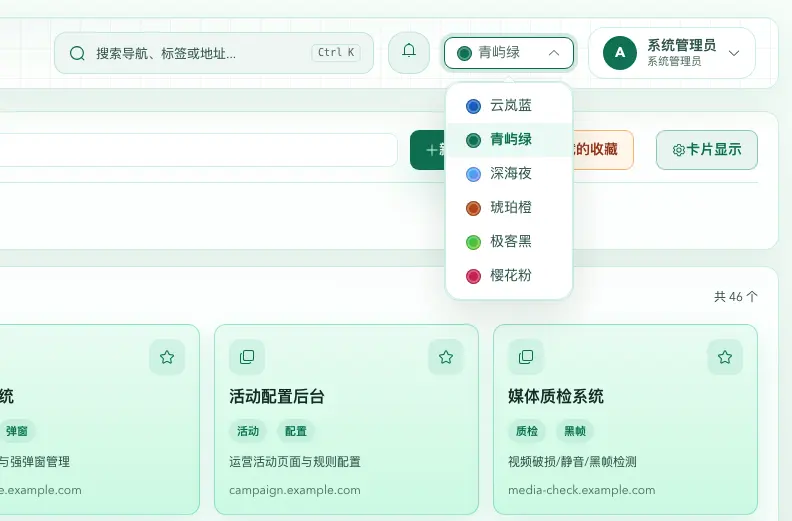The image size is (792, 521).
Task: Click the light blue swatch beside 深海夜
Action: coord(473,174)
